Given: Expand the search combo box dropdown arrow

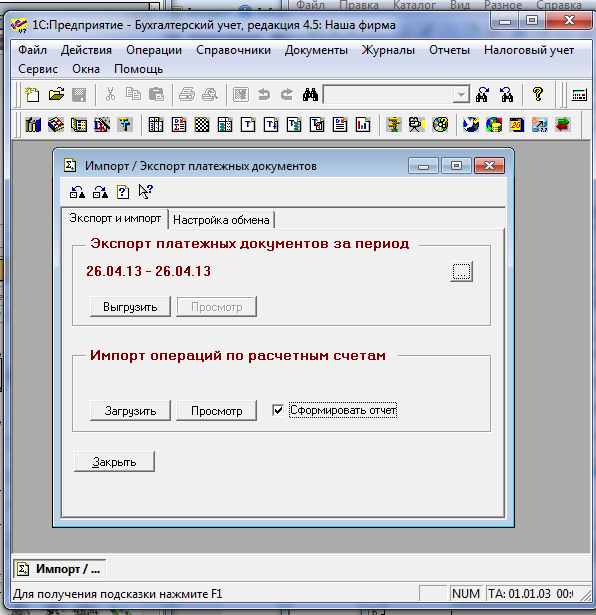Looking at the screenshot, I should click(x=461, y=95).
